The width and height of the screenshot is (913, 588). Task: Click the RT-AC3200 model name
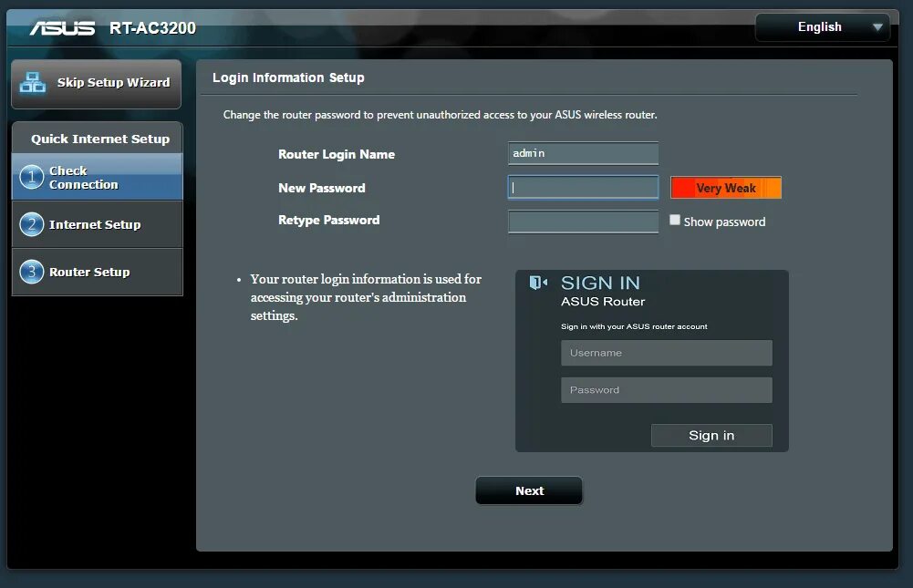[x=152, y=28]
